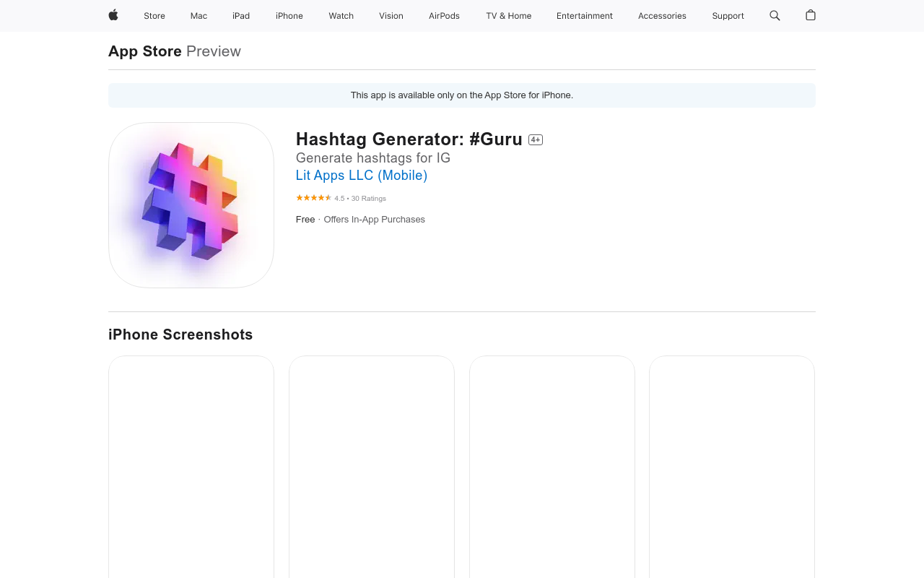Open the TV & Home menu

click(509, 16)
